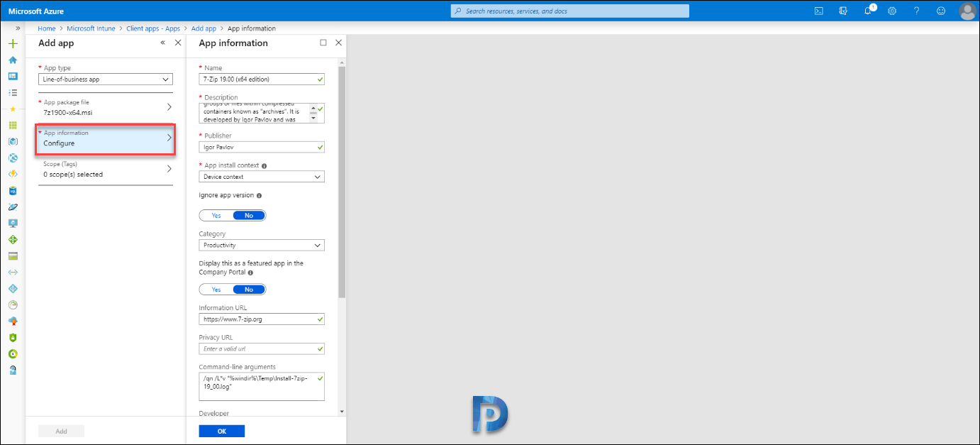
Task: Close the Add app blade
Action: pyautogui.click(x=178, y=43)
